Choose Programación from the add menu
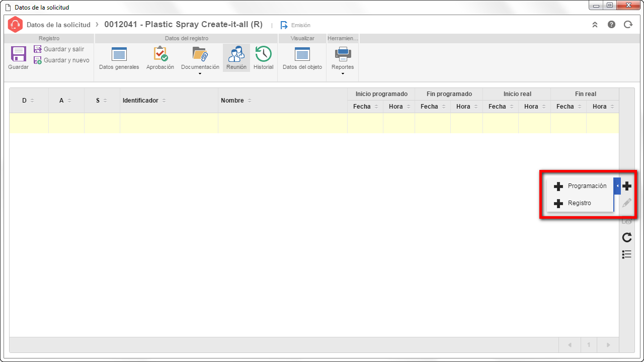The height and width of the screenshot is (362, 644). (580, 186)
